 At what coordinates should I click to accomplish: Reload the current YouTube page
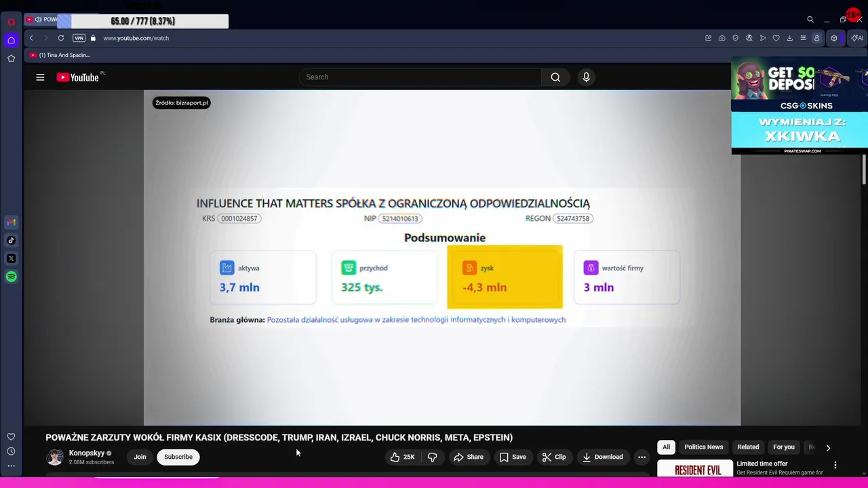click(61, 38)
